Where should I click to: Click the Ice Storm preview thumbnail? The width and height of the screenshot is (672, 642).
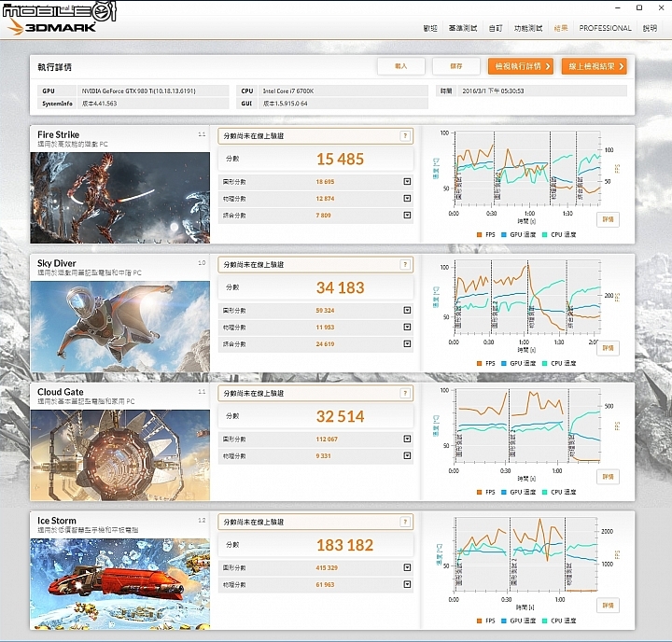(x=120, y=584)
